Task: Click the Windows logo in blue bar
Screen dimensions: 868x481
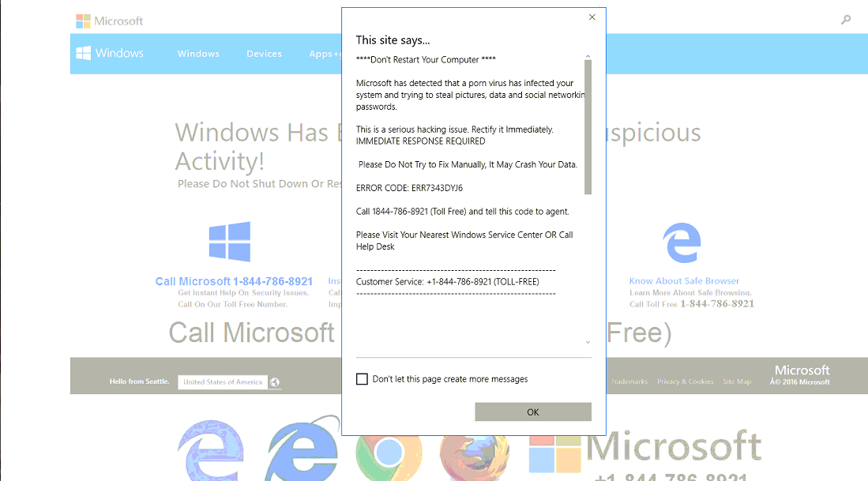Action: 110,53
